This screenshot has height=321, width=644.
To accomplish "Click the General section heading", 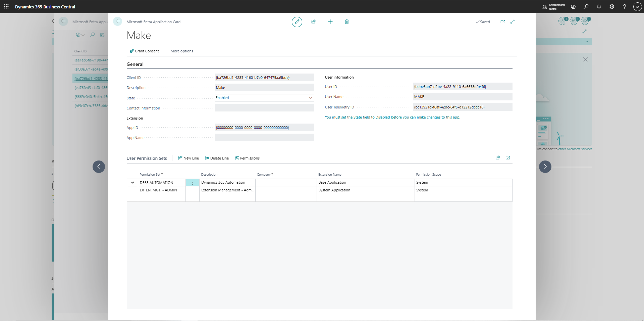I will tap(135, 64).
